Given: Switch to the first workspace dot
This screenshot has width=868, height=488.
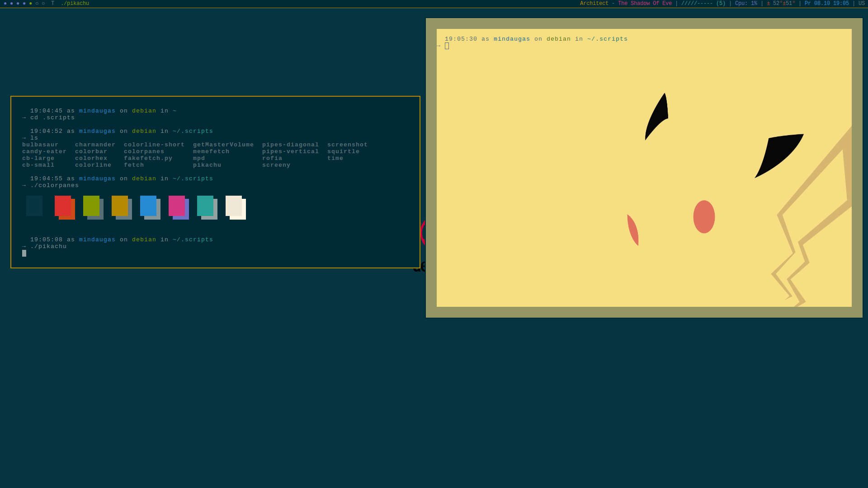Looking at the screenshot, I should (x=5, y=4).
